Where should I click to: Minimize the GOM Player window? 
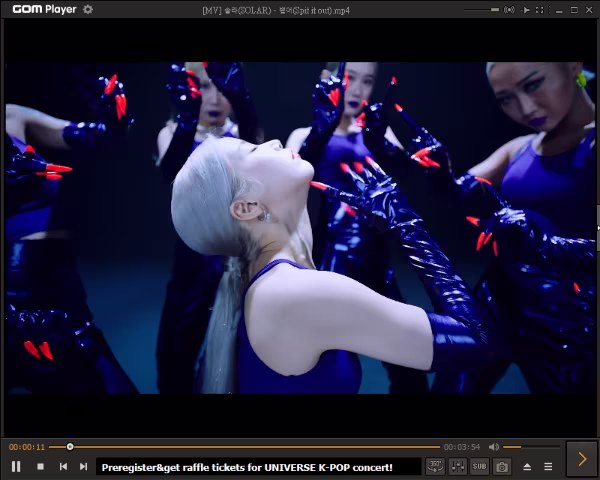tap(559, 10)
